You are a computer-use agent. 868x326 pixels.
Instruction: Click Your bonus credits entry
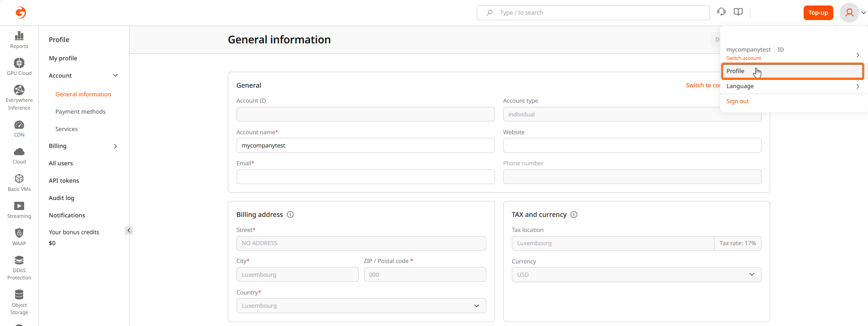(74, 232)
